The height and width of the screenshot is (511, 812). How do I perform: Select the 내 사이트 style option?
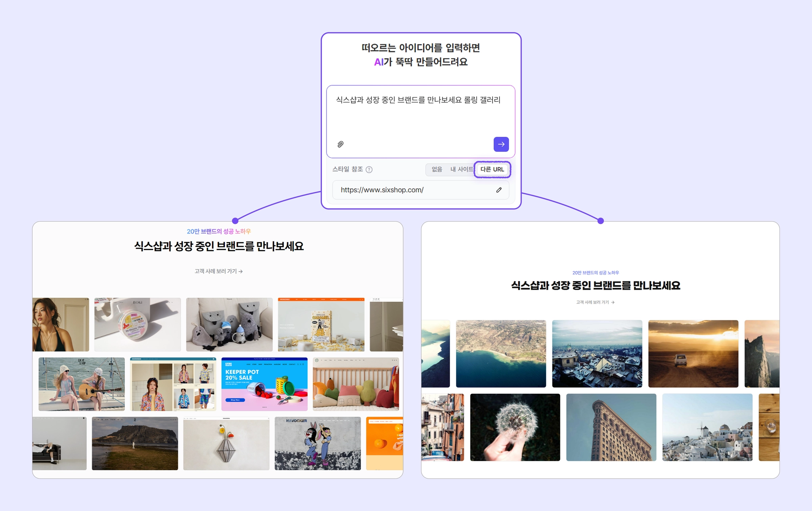coord(461,169)
